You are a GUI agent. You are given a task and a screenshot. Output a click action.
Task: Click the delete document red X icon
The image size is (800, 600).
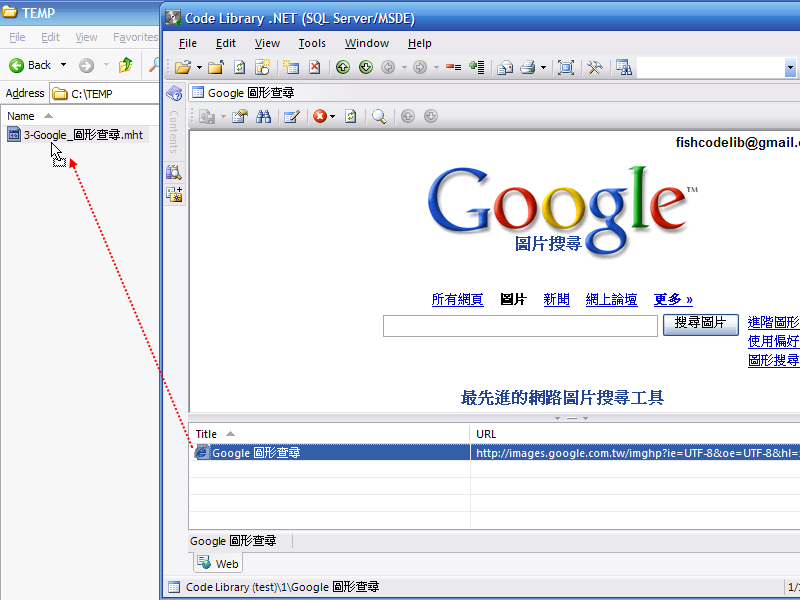click(314, 67)
